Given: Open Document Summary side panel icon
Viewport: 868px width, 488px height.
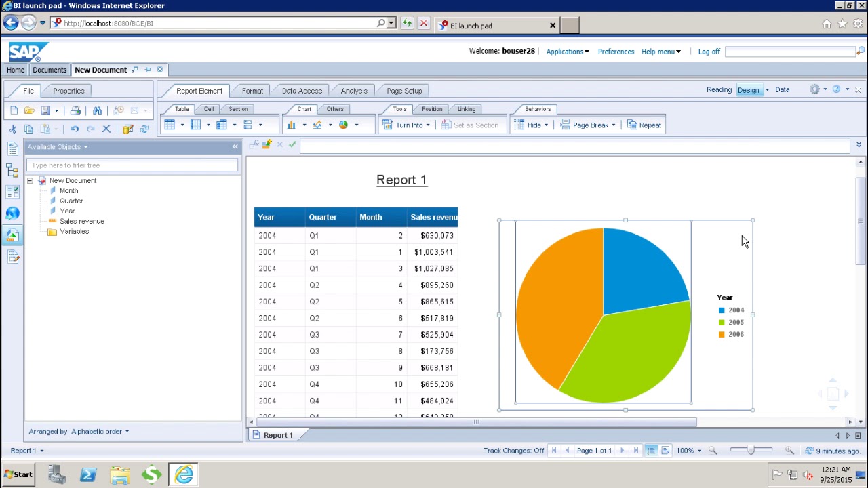Looking at the screenshot, I should 12,150.
